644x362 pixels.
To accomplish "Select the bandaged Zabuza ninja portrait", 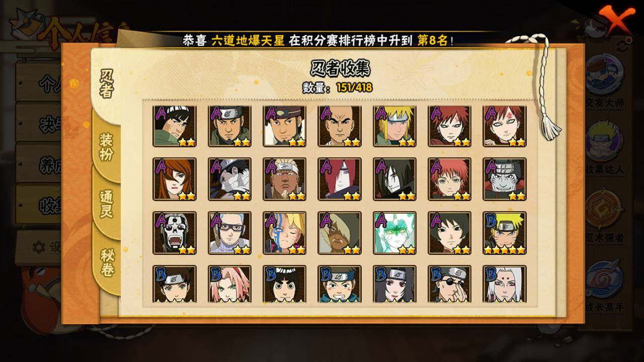I will click(x=230, y=179).
